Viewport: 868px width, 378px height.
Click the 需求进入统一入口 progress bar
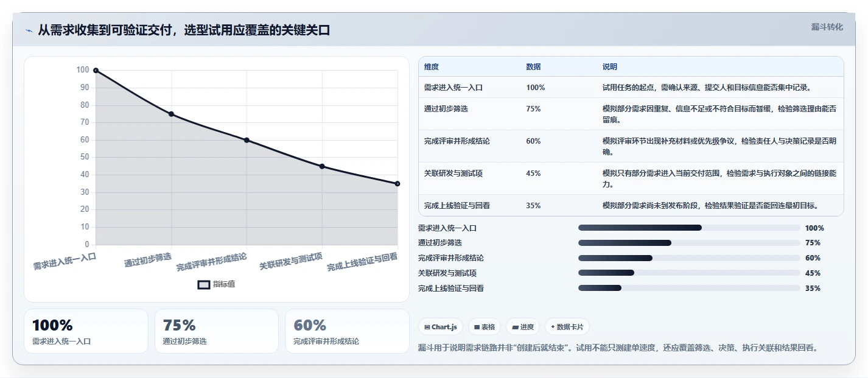coord(689,228)
